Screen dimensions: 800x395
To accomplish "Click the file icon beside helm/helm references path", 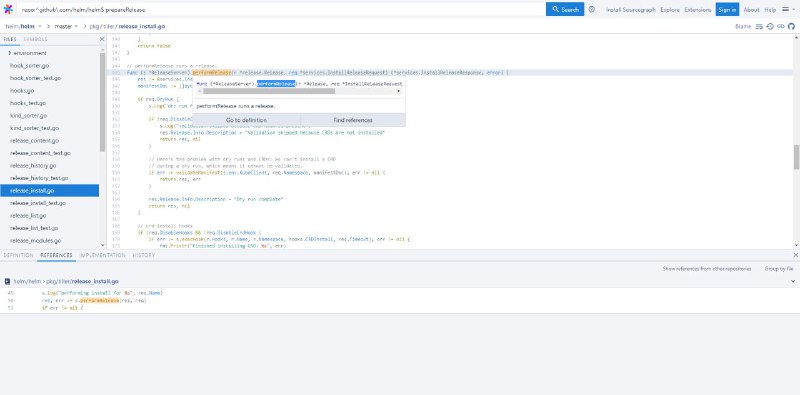I will 7,281.
